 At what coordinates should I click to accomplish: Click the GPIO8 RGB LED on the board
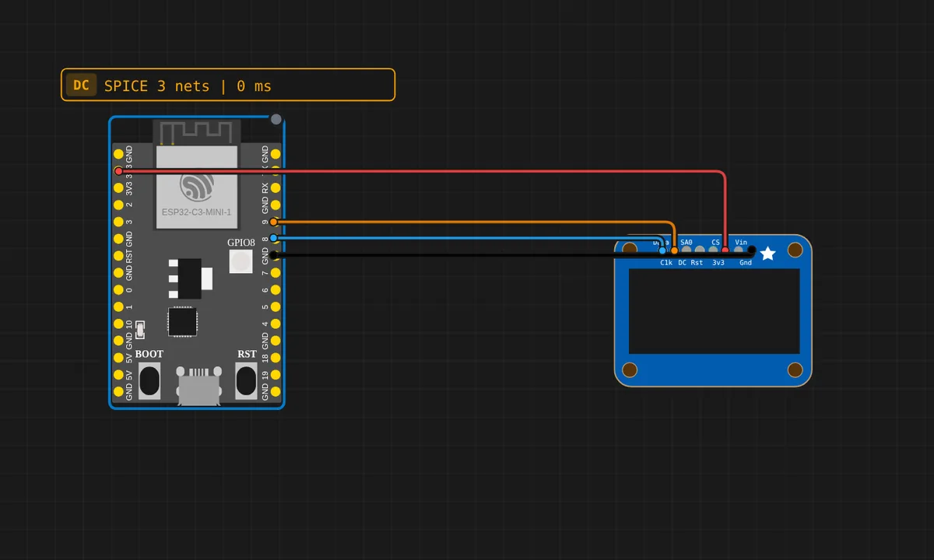pyautogui.click(x=241, y=261)
